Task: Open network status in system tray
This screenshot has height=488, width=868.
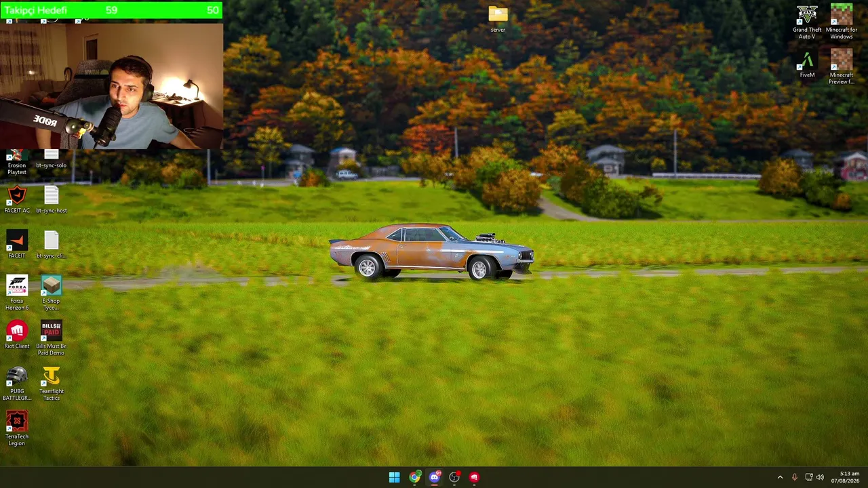Action: pos(808,477)
